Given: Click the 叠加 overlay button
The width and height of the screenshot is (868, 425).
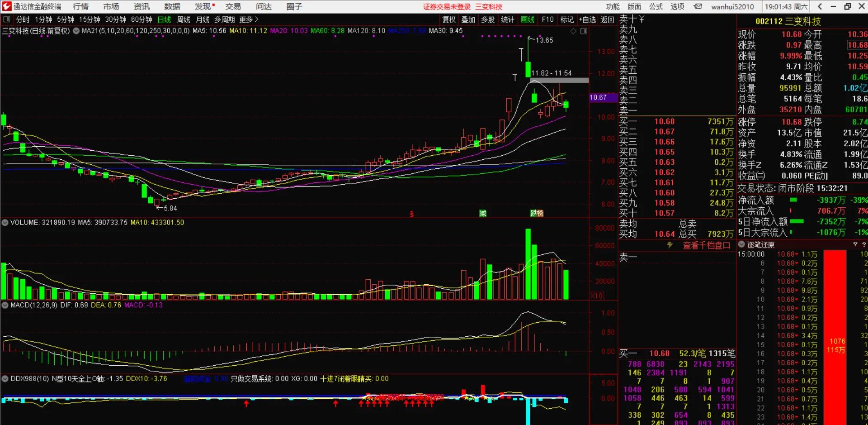Looking at the screenshot, I should (x=468, y=19).
